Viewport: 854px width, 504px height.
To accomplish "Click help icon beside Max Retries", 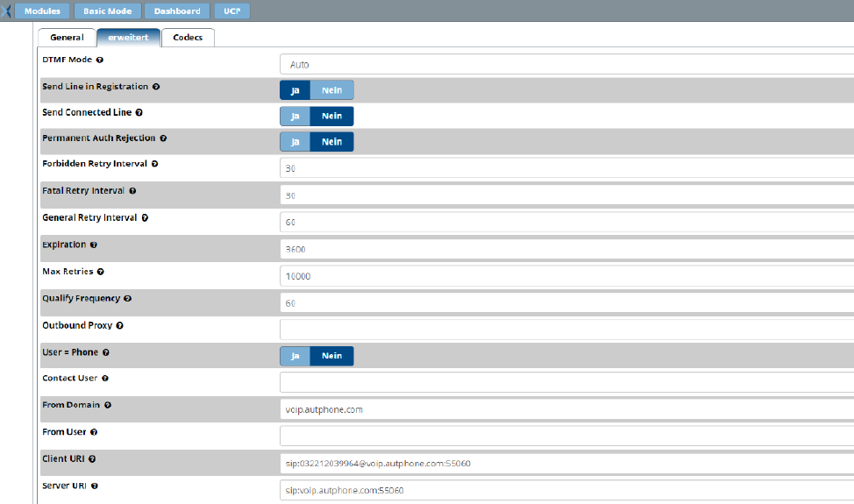I will tap(101, 272).
